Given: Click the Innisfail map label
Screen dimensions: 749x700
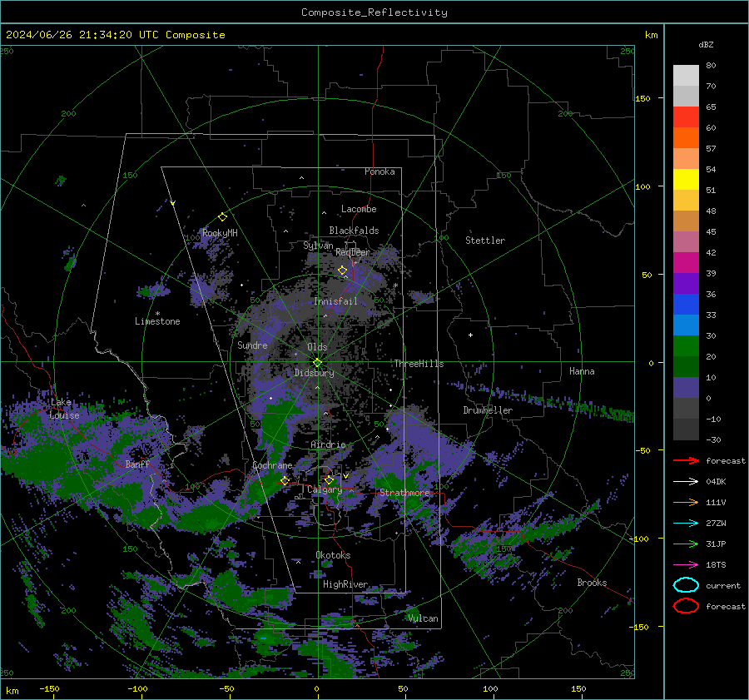Looking at the screenshot, I should [336, 301].
